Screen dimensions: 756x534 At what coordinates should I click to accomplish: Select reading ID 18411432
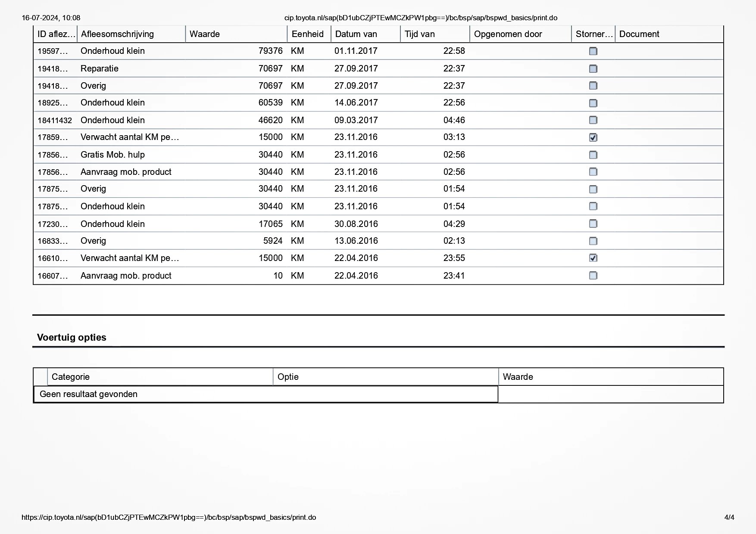[x=55, y=120]
